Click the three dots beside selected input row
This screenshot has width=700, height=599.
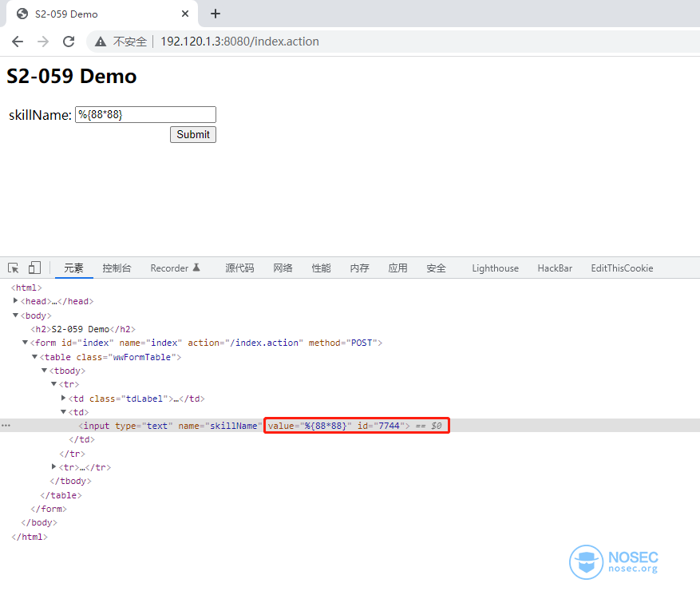pos(6,425)
